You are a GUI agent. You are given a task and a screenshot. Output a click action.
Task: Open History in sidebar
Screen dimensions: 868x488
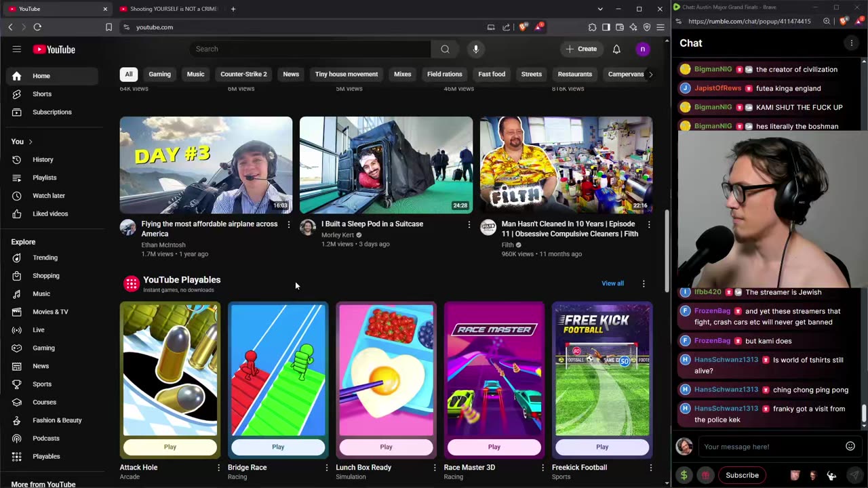tap(43, 159)
